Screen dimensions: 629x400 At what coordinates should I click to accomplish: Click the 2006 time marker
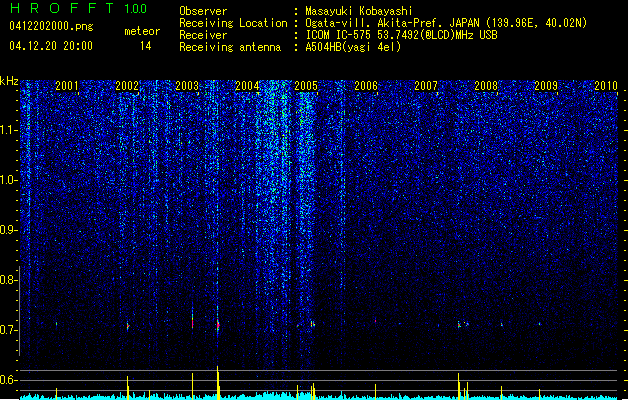[x=366, y=85]
